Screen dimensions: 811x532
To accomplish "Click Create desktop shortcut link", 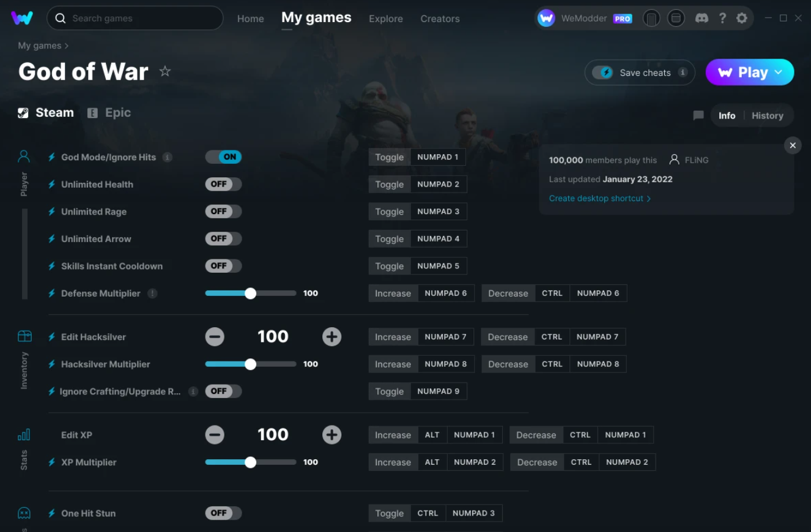I will (x=600, y=198).
